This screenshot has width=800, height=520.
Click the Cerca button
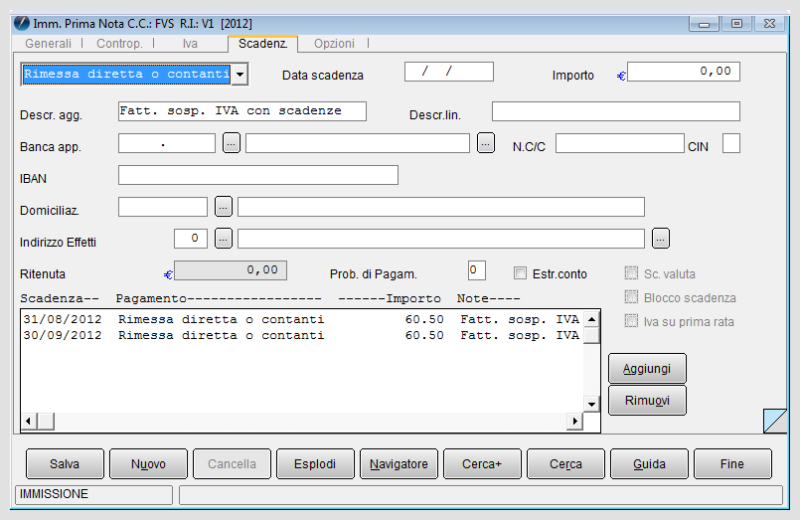pyautogui.click(x=566, y=464)
